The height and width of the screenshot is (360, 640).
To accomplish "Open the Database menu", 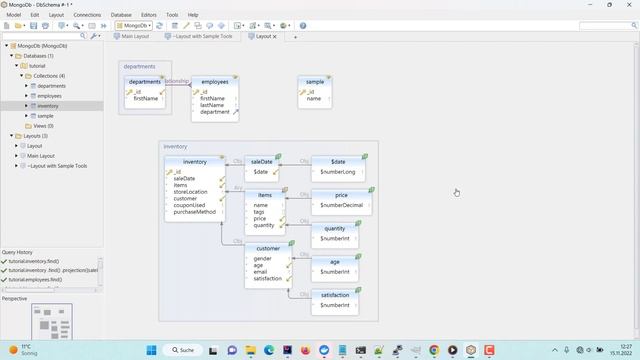I will [121, 15].
